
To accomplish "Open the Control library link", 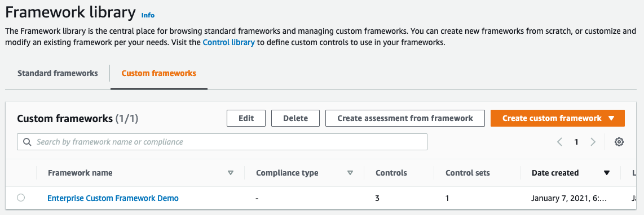I will click(229, 42).
